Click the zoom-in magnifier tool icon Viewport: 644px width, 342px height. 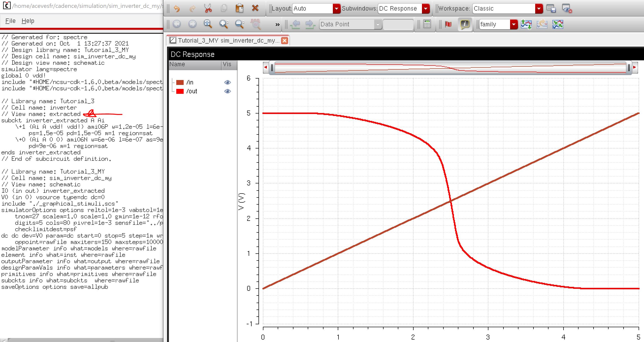click(224, 24)
